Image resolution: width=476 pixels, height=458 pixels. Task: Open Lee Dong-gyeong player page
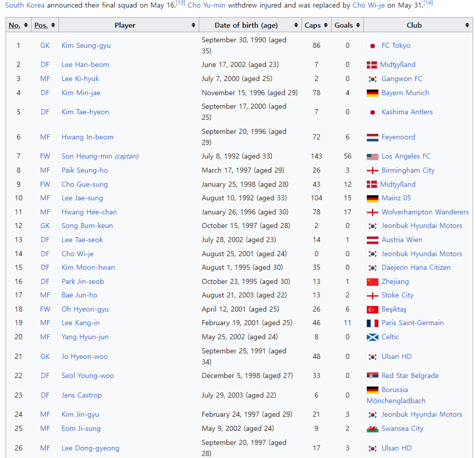pos(91,448)
